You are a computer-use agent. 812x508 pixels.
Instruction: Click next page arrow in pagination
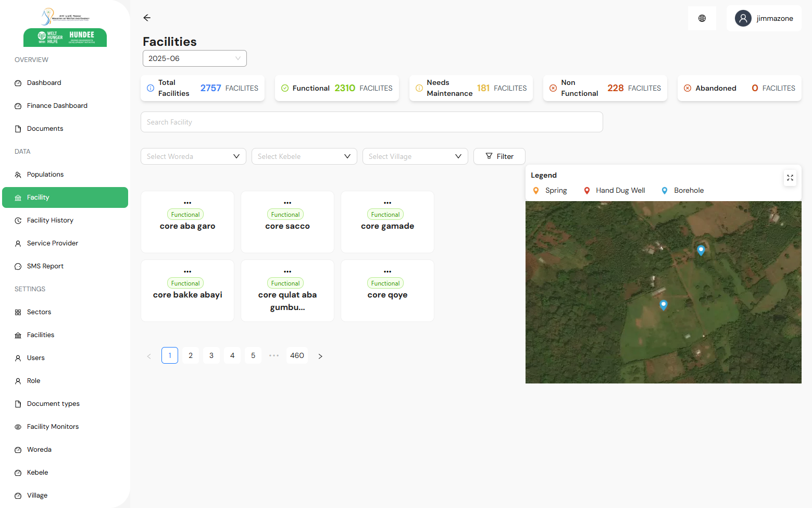point(320,356)
